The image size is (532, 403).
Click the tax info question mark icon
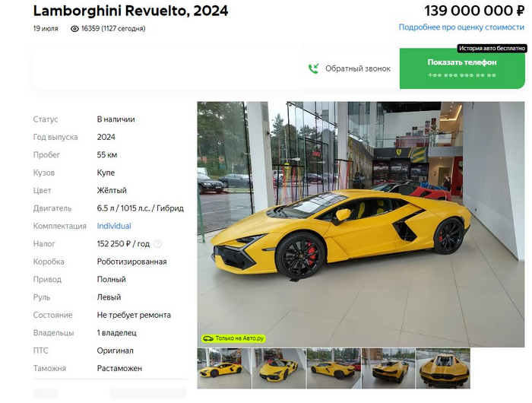click(158, 244)
